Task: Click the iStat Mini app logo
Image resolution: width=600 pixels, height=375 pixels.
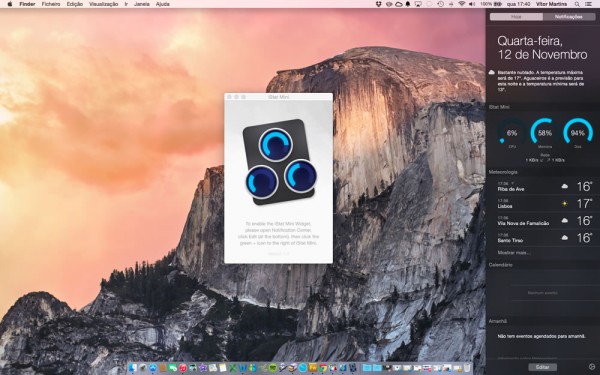Action: 279,162
